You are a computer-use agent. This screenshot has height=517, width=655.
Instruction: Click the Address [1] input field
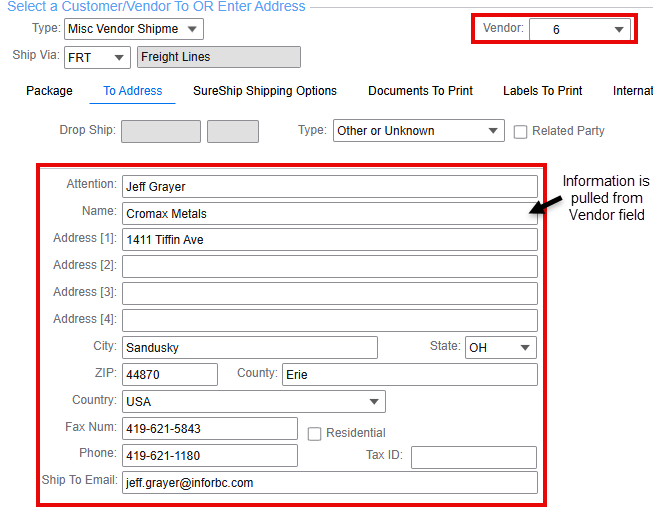[x=329, y=240]
